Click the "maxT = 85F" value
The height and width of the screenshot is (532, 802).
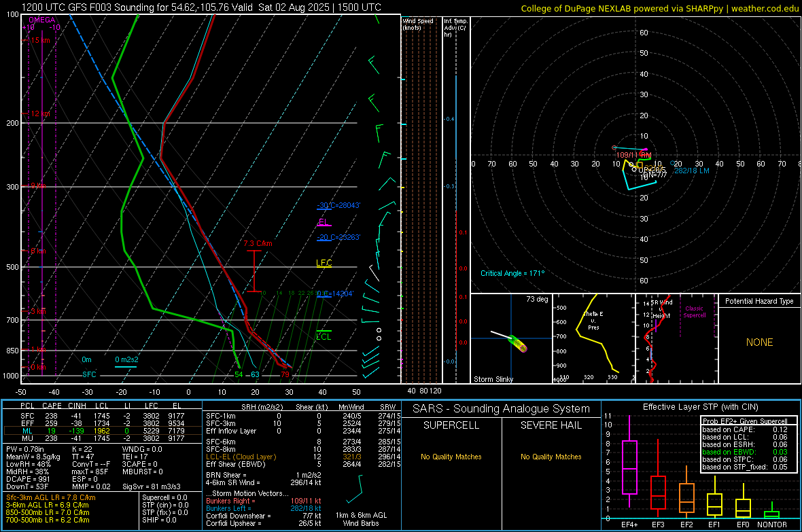pyautogui.click(x=90, y=472)
